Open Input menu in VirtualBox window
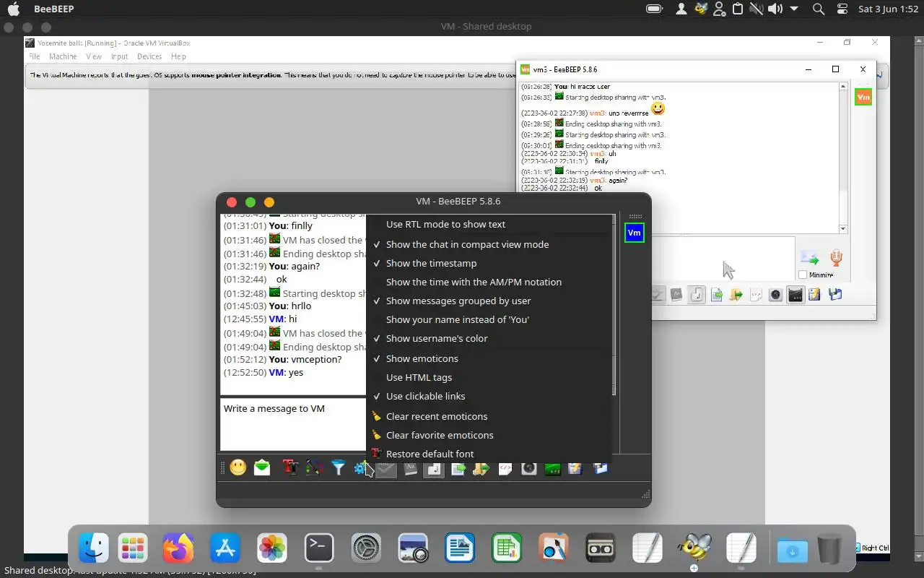The width and height of the screenshot is (924, 578). [x=119, y=56]
